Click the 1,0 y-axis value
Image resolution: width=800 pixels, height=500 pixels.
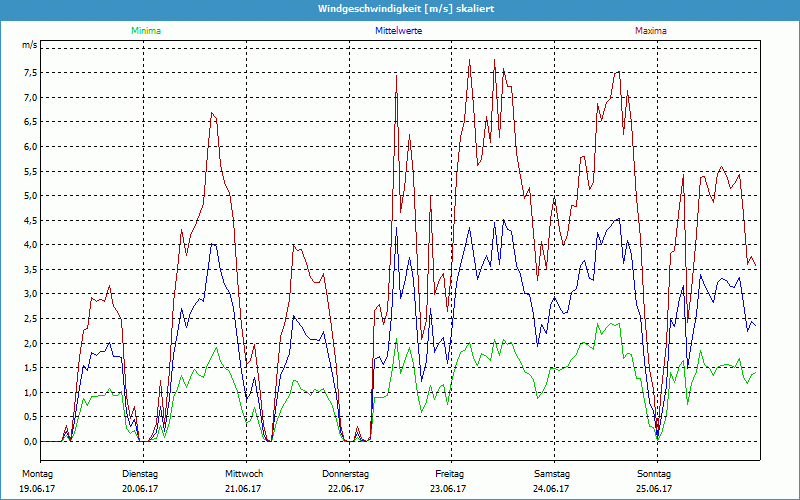31,392
